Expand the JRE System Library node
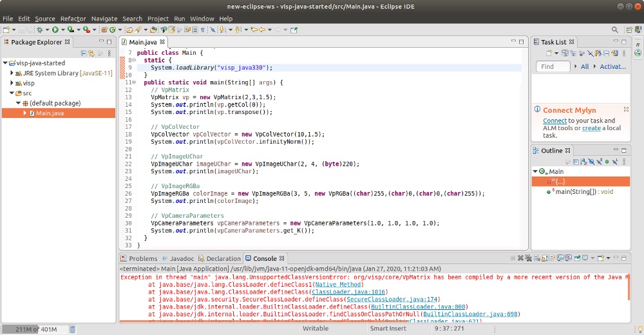Image resolution: width=644 pixels, height=335 pixels. coord(12,73)
